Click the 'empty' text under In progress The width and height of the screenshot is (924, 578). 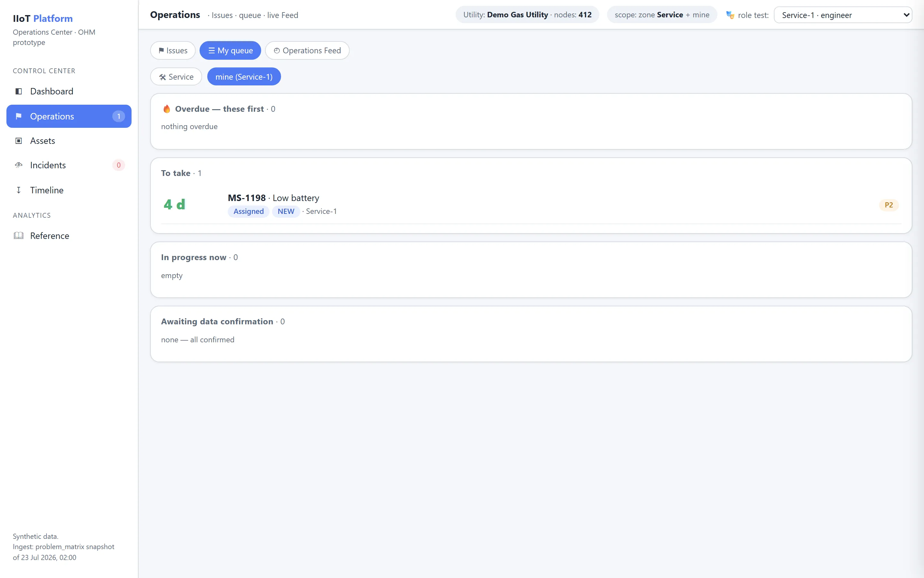(x=172, y=276)
